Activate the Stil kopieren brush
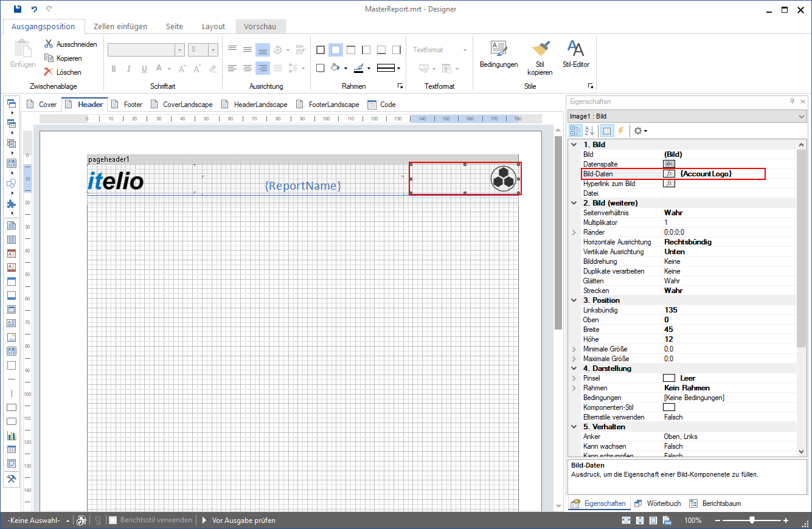Image resolution: width=812 pixels, height=529 pixels. [540, 57]
